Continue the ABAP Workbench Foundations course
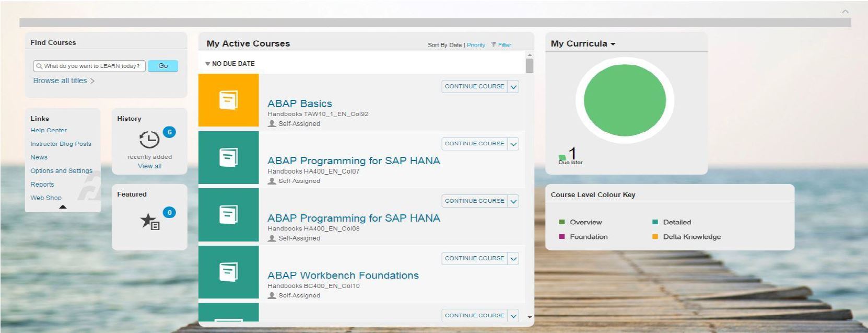This screenshot has width=868, height=333. [x=474, y=258]
